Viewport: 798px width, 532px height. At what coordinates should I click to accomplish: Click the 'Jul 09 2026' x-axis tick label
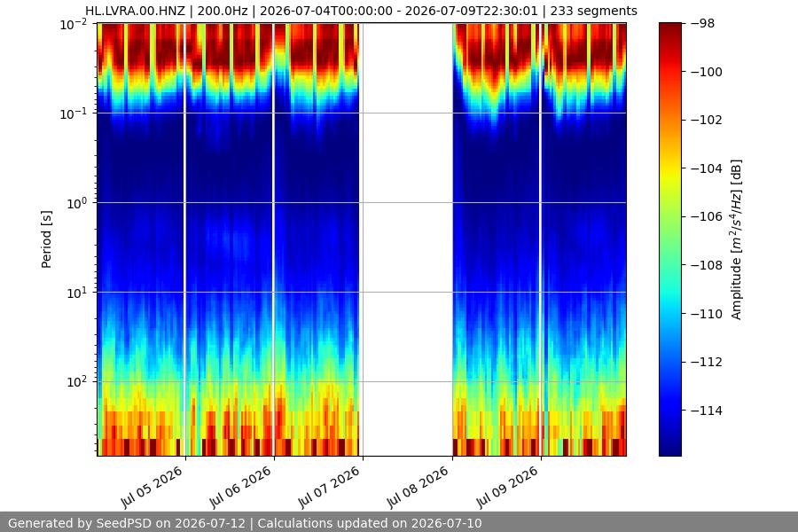[507, 487]
